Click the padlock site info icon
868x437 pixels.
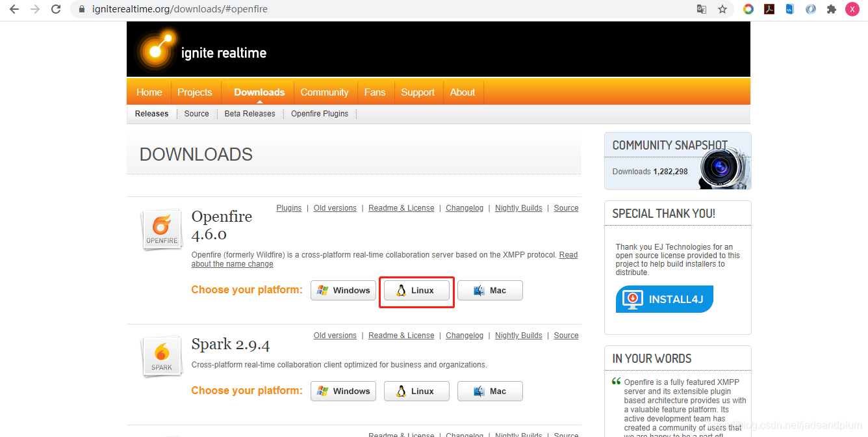pyautogui.click(x=81, y=10)
